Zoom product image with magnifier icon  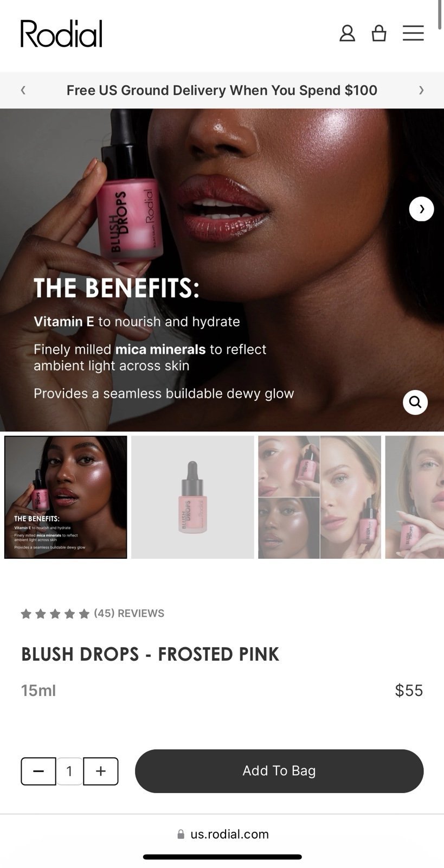415,402
